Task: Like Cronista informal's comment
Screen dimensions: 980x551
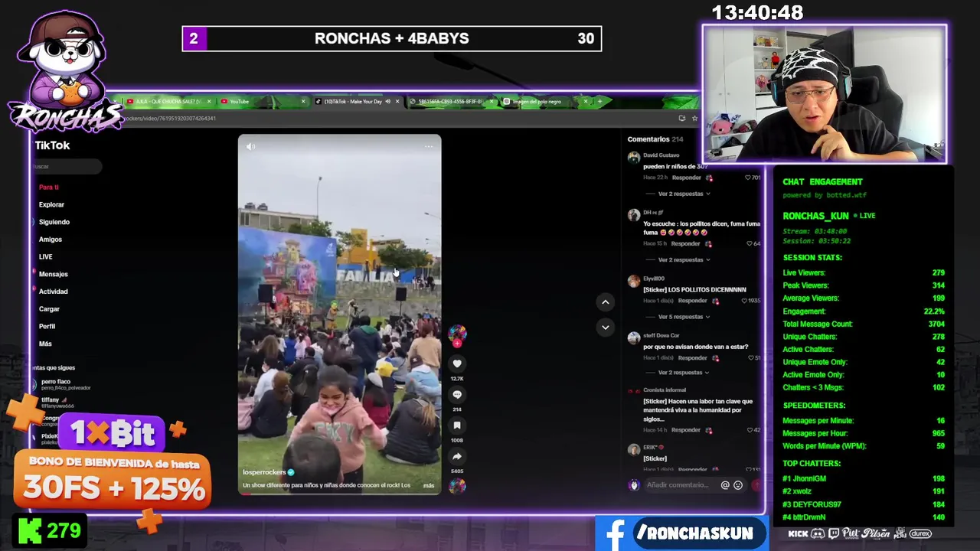Action: coord(751,430)
